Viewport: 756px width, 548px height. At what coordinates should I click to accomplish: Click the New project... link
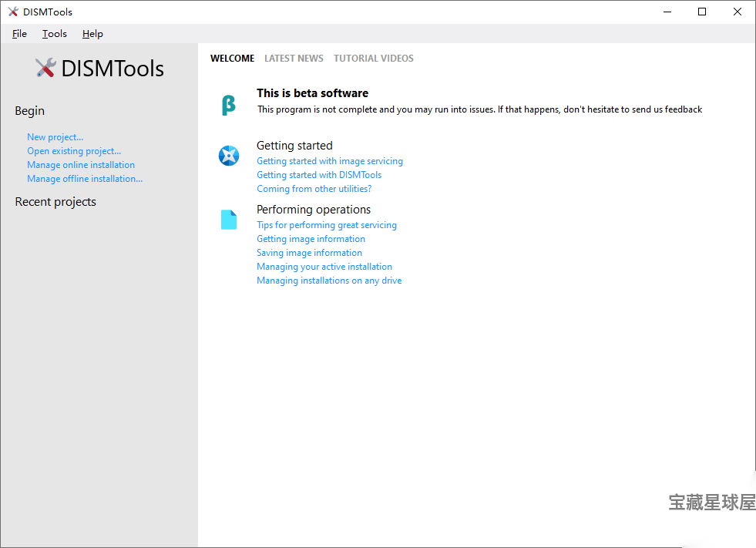(55, 137)
